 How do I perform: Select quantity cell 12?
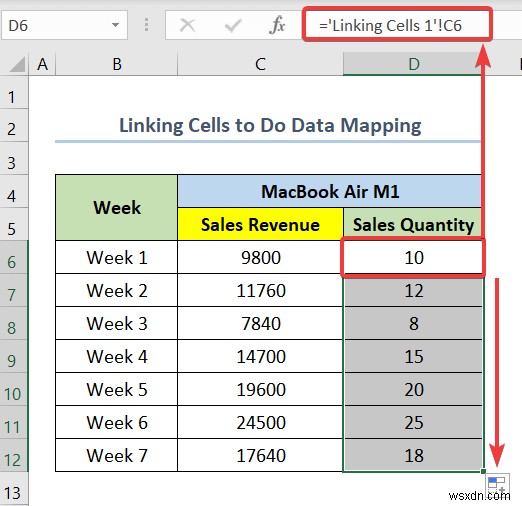[413, 290]
